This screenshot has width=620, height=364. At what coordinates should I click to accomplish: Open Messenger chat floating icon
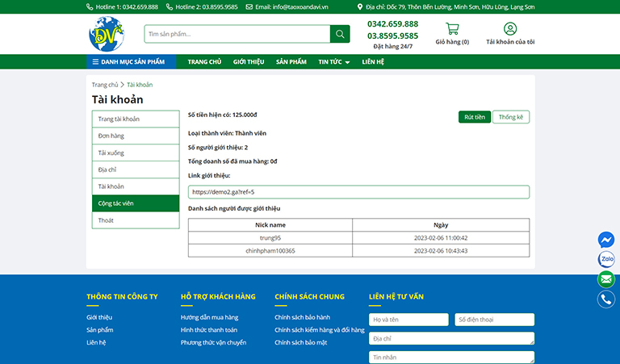click(x=605, y=240)
